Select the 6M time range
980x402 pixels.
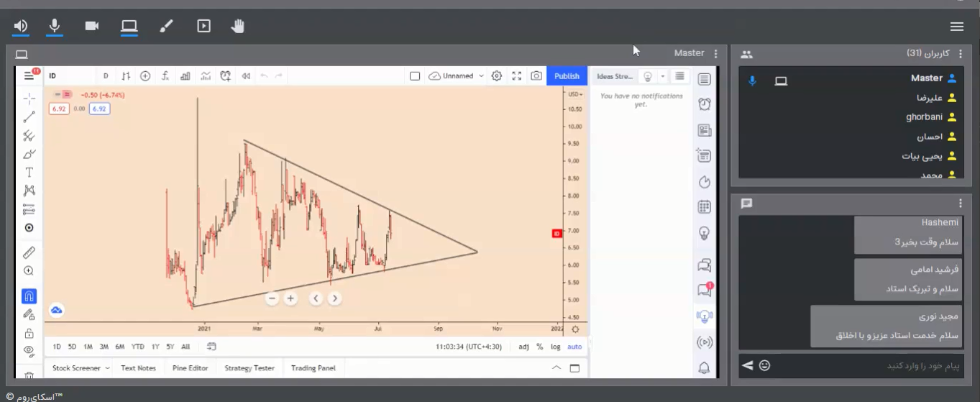click(119, 347)
